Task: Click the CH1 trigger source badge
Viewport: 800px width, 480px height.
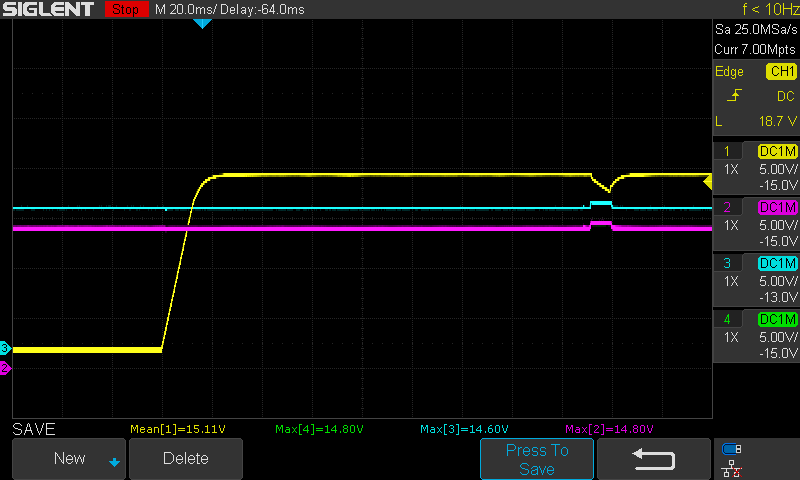Action: coord(782,71)
